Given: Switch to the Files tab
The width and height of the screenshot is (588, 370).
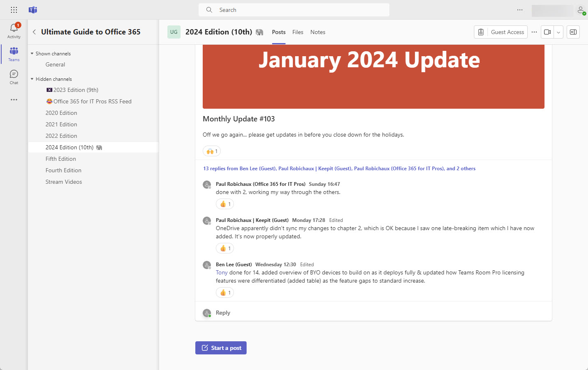Looking at the screenshot, I should [x=297, y=32].
